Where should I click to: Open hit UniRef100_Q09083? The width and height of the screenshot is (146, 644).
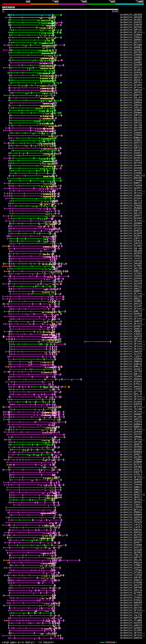point(131,22)
